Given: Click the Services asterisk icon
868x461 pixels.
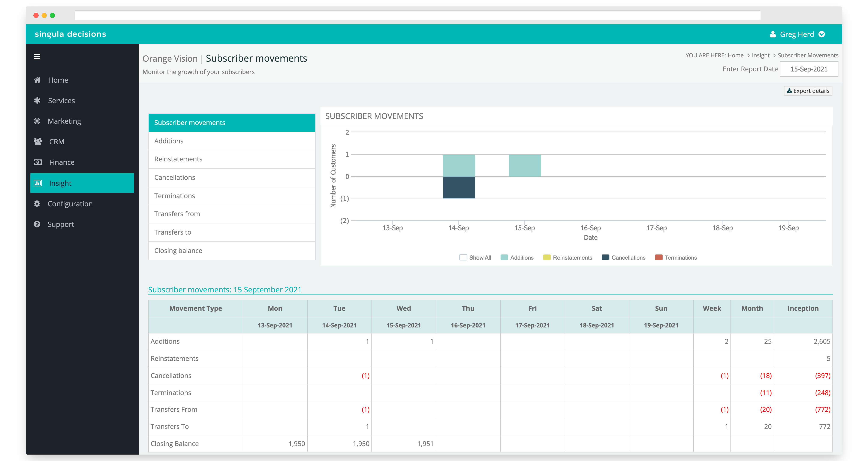Looking at the screenshot, I should click(x=37, y=100).
